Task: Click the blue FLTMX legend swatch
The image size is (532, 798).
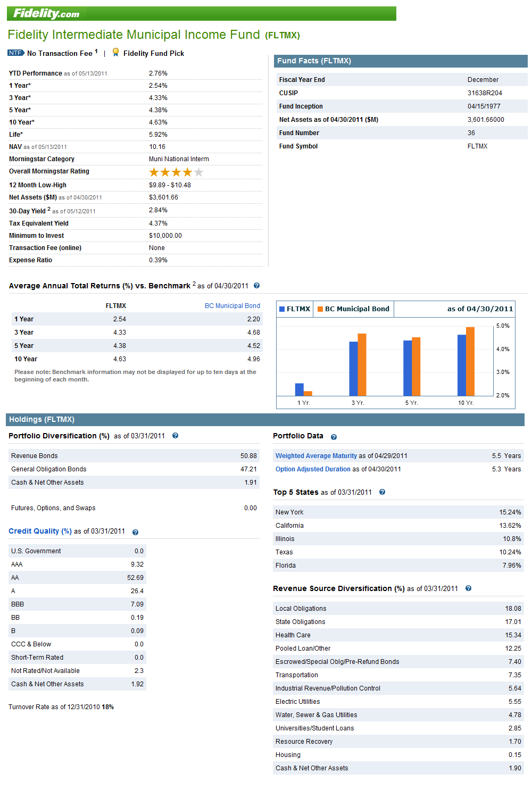Action: pos(282,309)
